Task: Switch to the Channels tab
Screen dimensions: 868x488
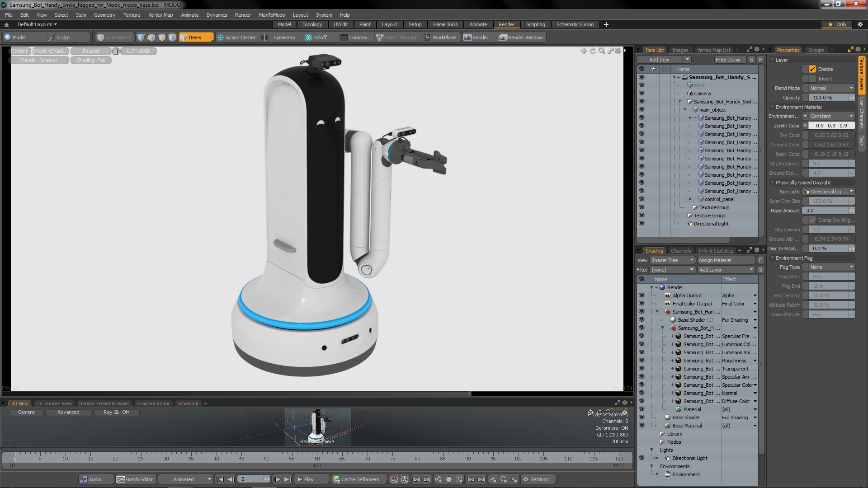Action: (680, 251)
